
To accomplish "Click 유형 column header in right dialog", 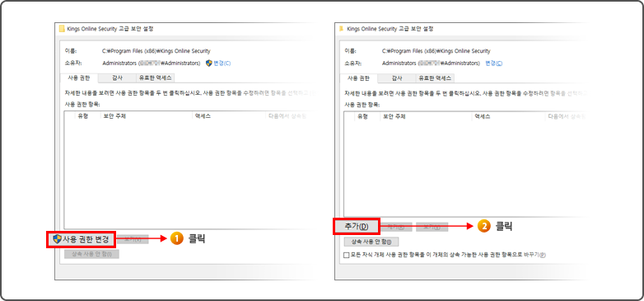I will click(362, 116).
